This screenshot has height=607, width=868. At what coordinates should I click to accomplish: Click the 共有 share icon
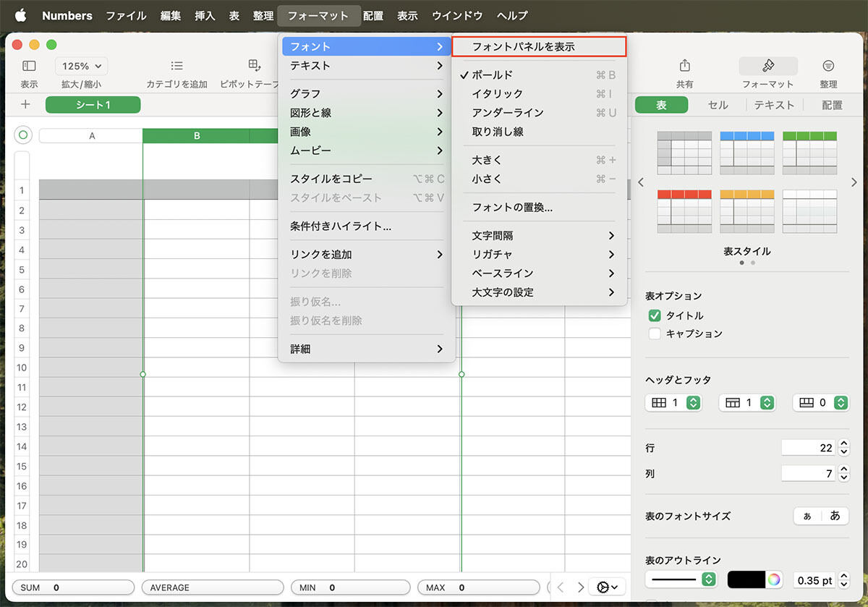[684, 66]
